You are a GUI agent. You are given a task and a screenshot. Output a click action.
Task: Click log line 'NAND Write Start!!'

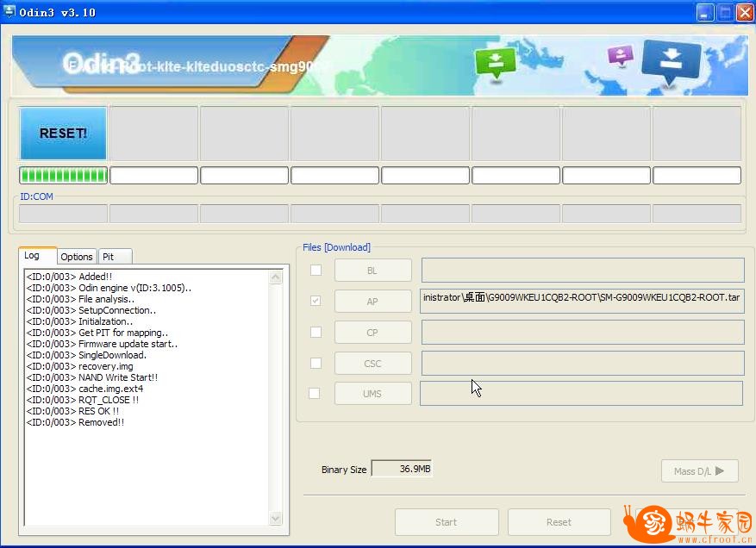(x=92, y=377)
